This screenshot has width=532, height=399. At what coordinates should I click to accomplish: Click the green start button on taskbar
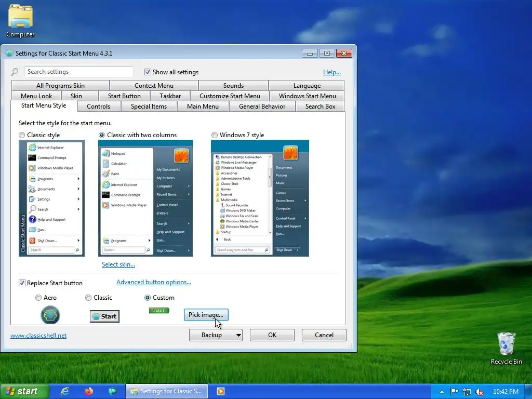click(24, 391)
